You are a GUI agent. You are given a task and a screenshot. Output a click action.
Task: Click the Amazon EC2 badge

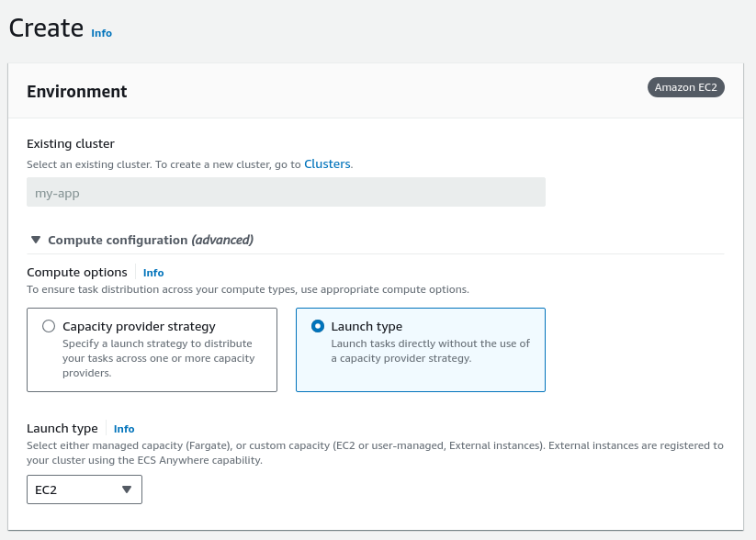pos(686,87)
